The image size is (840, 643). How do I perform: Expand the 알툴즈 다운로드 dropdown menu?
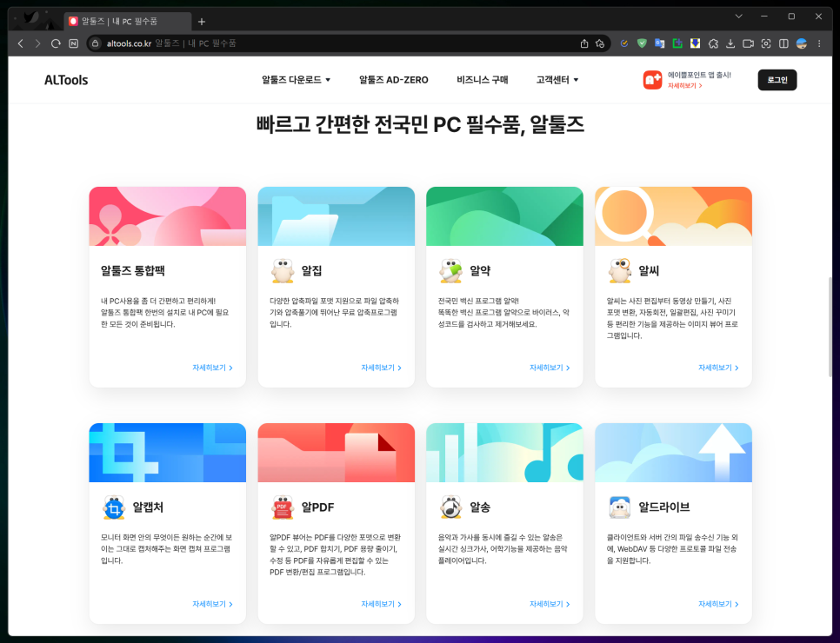coord(297,80)
